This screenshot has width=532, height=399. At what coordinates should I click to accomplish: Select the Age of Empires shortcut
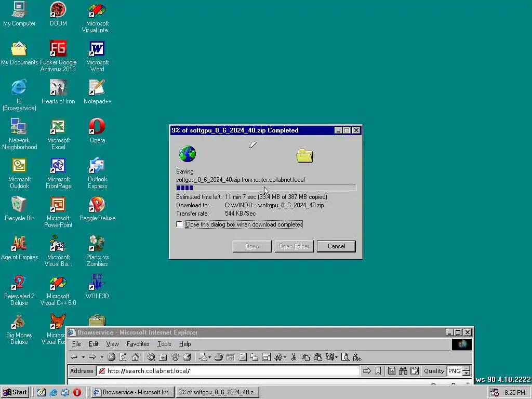(19, 248)
